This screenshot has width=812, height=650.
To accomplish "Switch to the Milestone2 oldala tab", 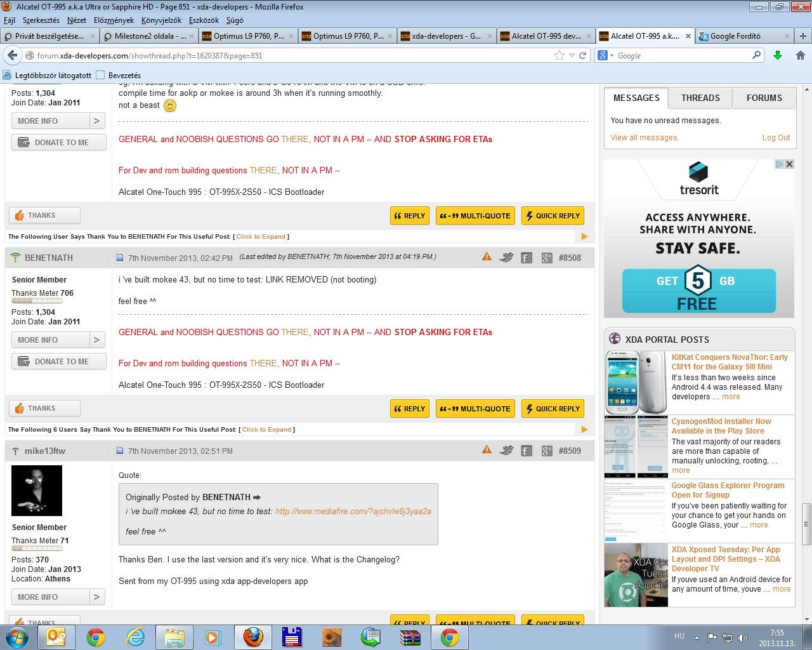I will pos(148,36).
